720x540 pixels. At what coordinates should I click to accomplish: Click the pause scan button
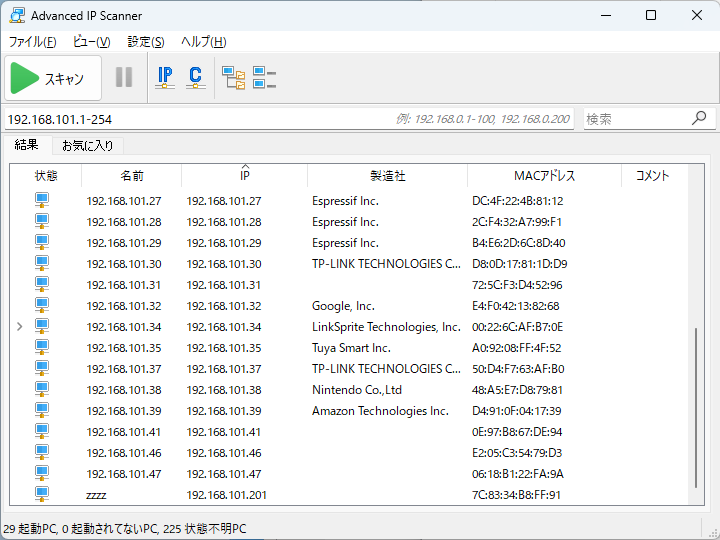coord(124,77)
